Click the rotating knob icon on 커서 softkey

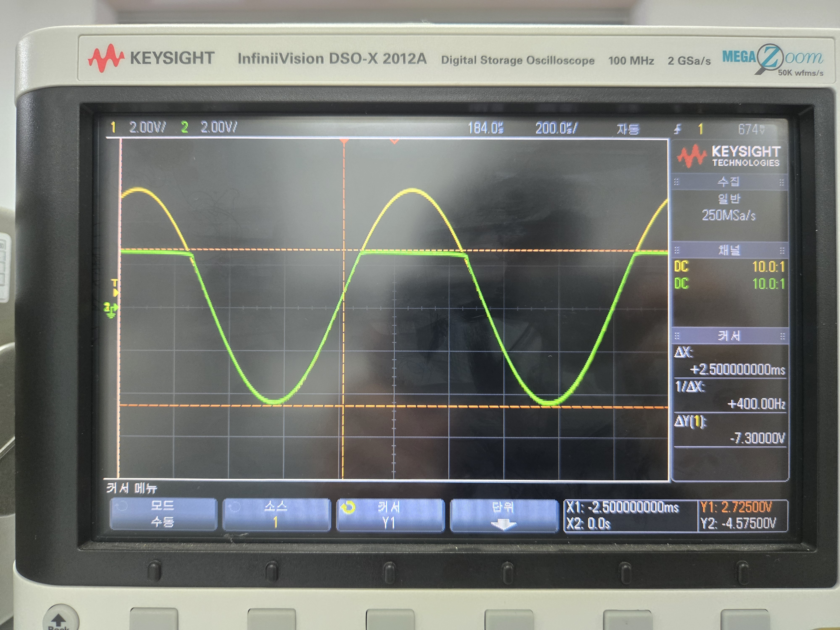click(x=348, y=507)
